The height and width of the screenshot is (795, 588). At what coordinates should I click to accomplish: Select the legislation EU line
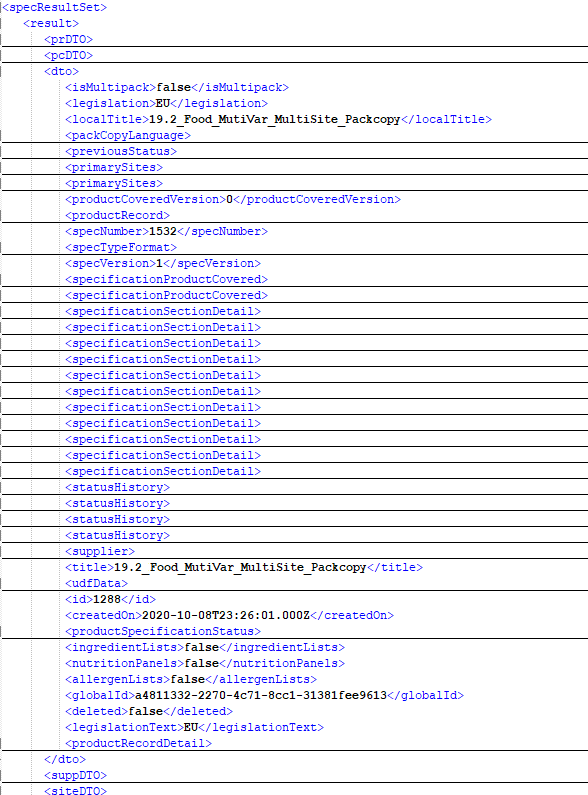pos(166,103)
